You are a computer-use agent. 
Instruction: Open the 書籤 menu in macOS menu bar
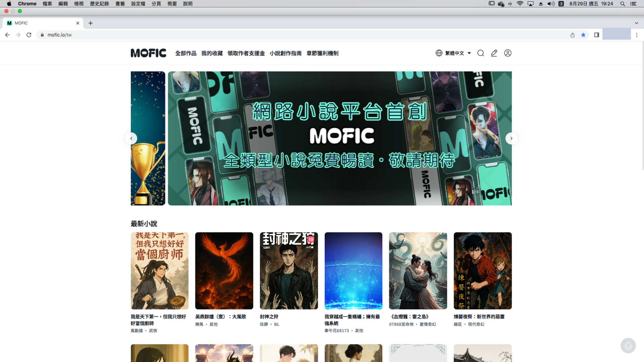[120, 4]
